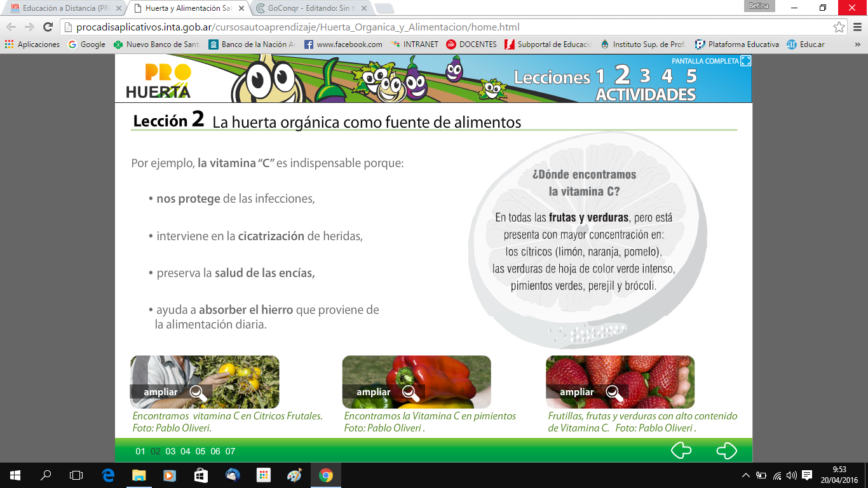Image resolution: width=868 pixels, height=488 pixels.
Task: Open the Action Center notifications icon
Action: tap(807, 475)
